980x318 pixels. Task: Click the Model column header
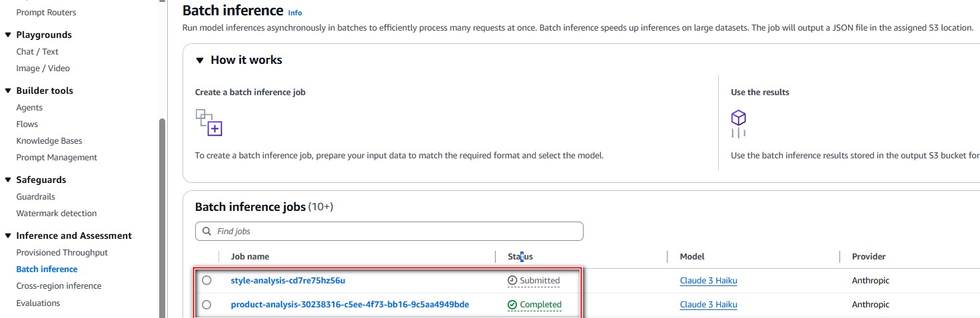[692, 257]
